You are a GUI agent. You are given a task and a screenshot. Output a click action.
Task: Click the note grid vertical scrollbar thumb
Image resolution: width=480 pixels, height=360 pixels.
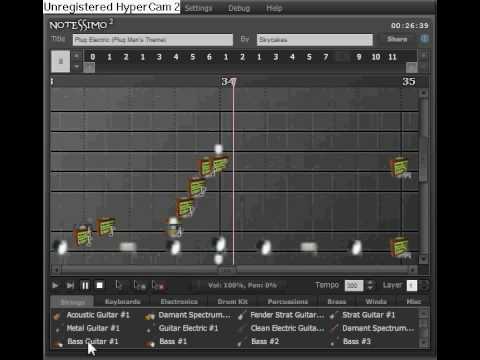pos(424,140)
